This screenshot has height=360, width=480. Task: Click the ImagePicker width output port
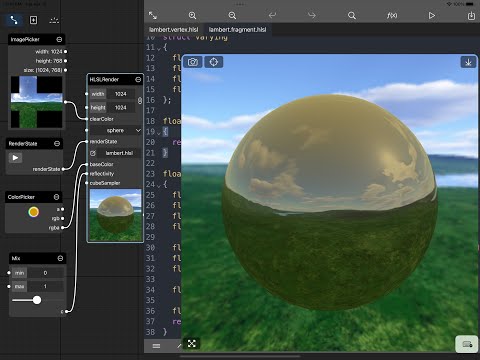[65, 52]
